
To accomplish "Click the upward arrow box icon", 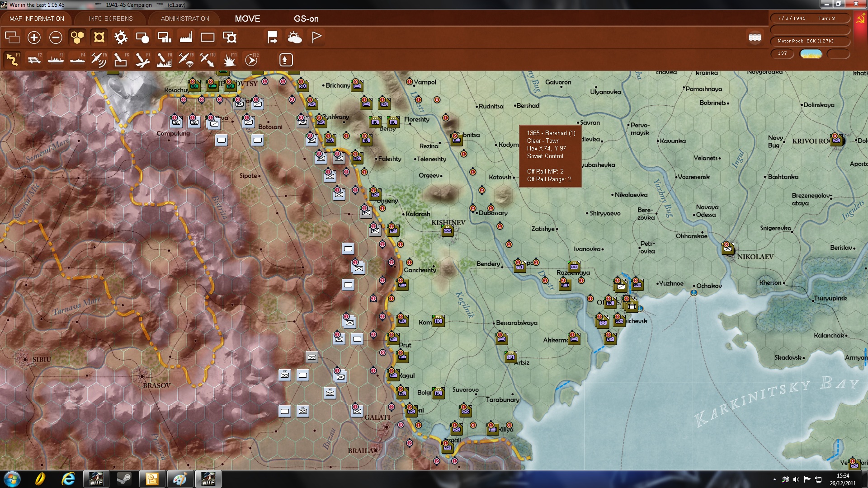I will pyautogui.click(x=285, y=60).
